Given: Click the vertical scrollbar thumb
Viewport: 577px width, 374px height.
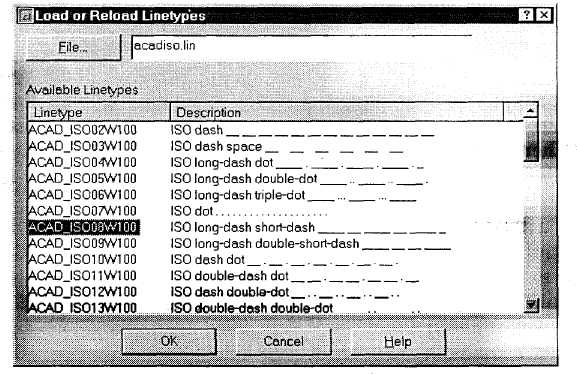Looking at the screenshot, I should coord(531,140).
